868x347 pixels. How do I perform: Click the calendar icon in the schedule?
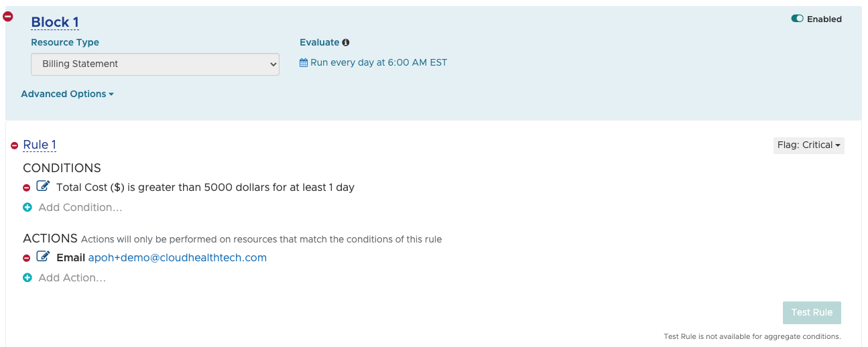(304, 63)
